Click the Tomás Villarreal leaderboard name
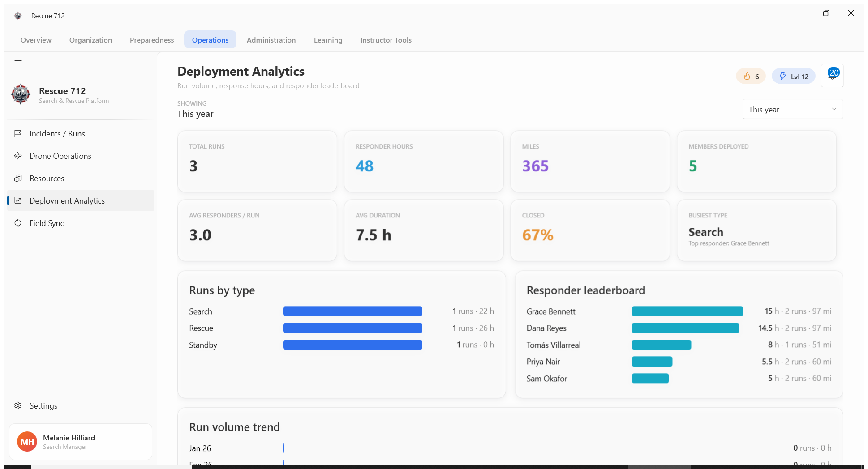 click(x=554, y=345)
